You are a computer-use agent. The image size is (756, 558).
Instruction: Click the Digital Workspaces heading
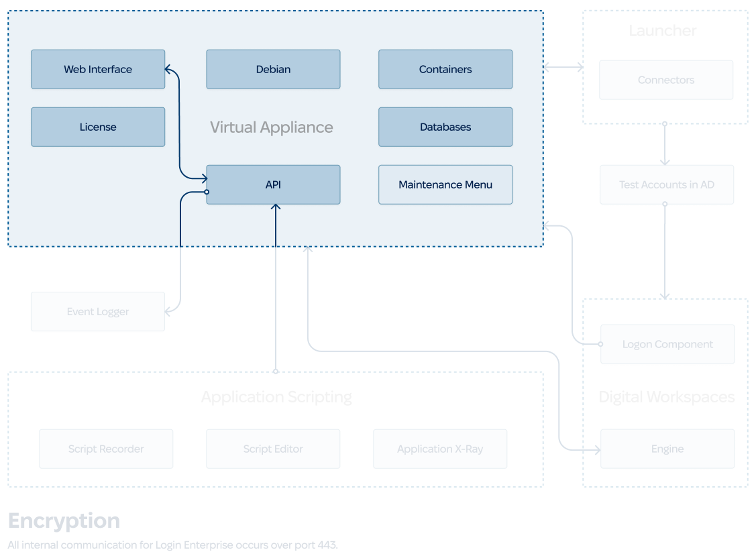[x=666, y=397]
